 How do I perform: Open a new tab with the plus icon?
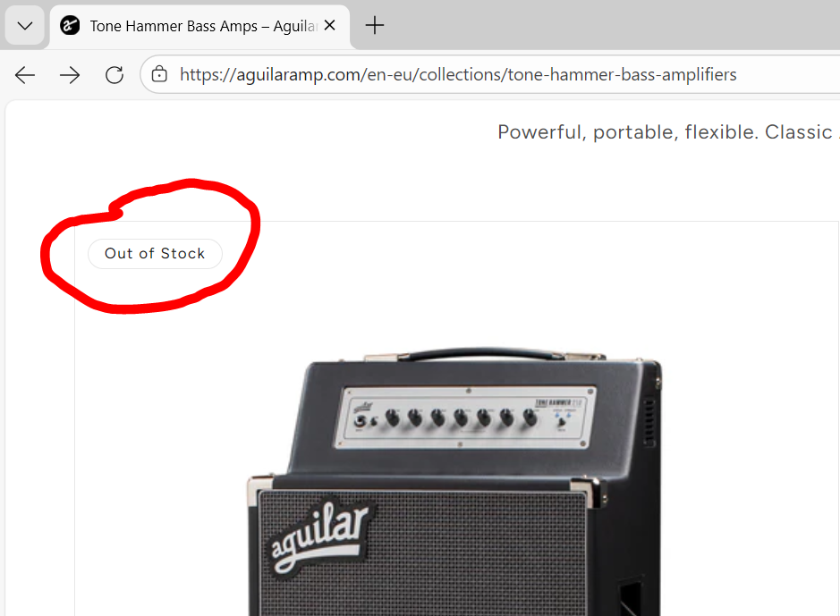coord(375,25)
